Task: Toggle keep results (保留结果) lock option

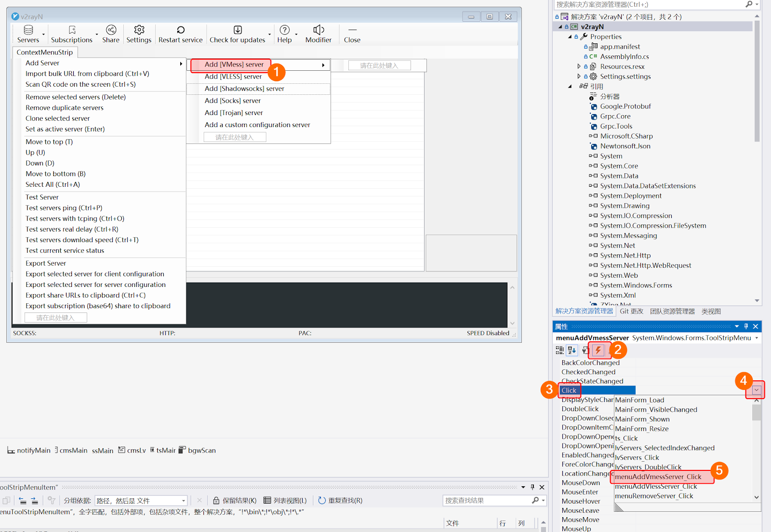Action: point(235,501)
